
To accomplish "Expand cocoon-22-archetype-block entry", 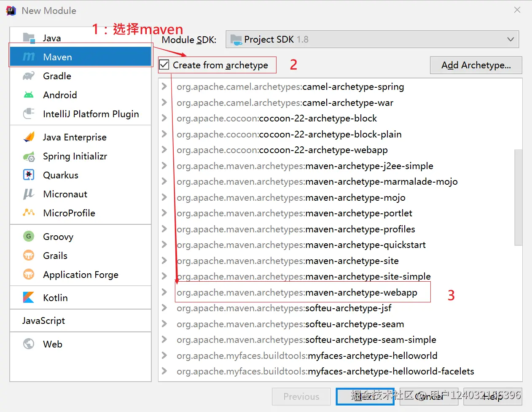I will pyautogui.click(x=164, y=118).
